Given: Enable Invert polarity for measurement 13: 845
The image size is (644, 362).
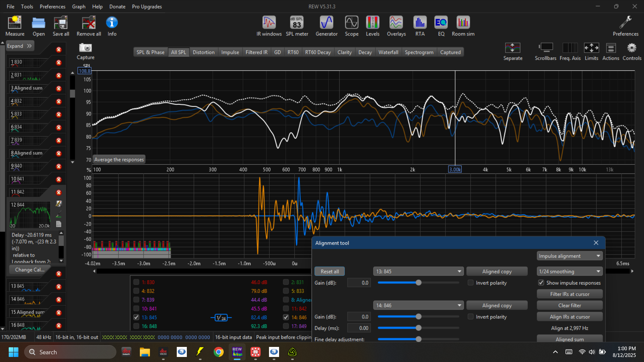Looking at the screenshot, I should (471, 283).
